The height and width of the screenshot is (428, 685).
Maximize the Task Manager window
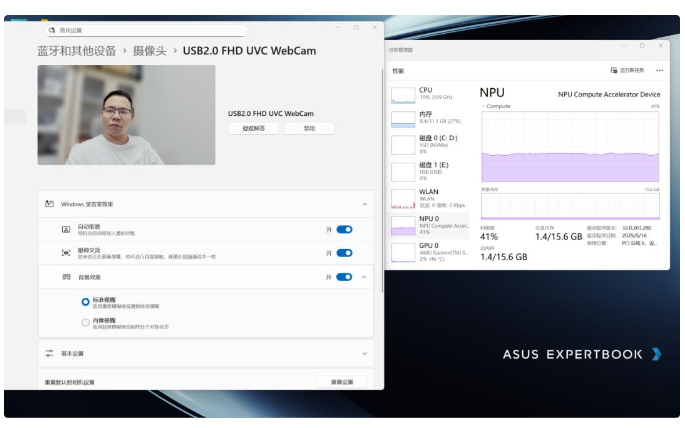pyautogui.click(x=642, y=45)
